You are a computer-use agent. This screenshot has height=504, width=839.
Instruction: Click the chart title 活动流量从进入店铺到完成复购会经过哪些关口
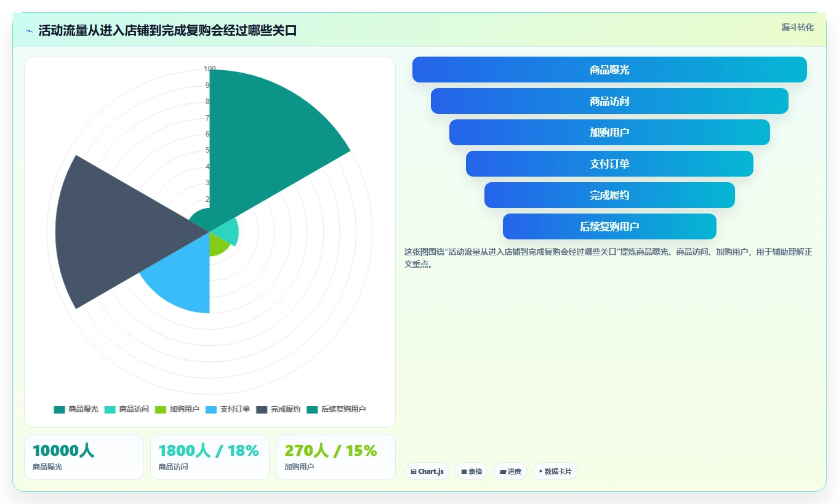point(167,31)
